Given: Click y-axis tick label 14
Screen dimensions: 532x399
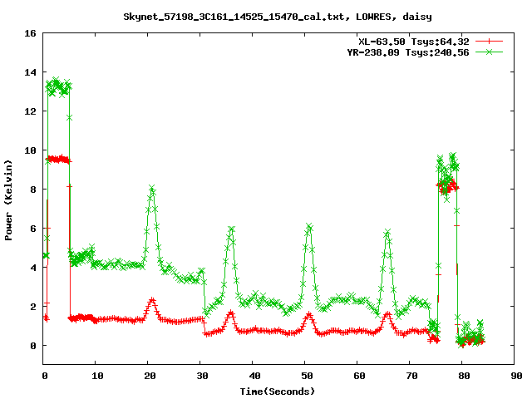Looking at the screenshot, I should (30, 72).
